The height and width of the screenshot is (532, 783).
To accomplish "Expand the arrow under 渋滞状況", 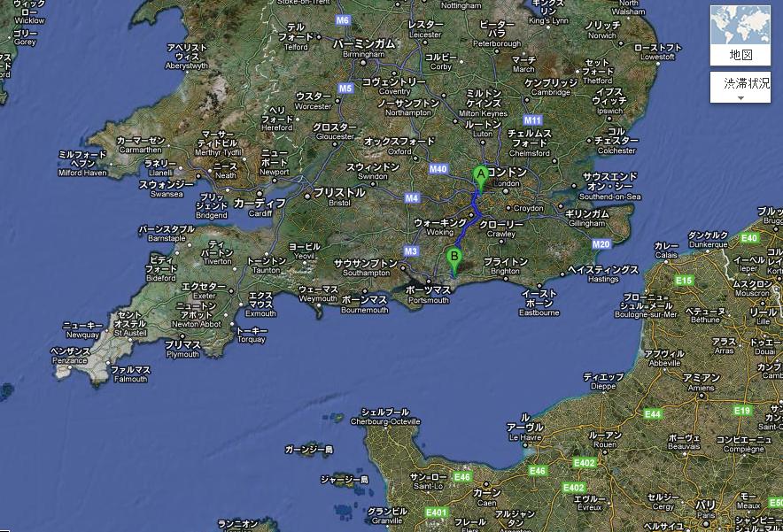I will (x=741, y=97).
